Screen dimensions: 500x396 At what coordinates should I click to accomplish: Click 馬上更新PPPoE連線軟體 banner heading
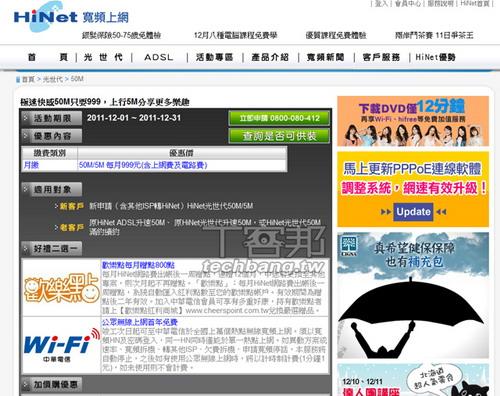point(412,169)
